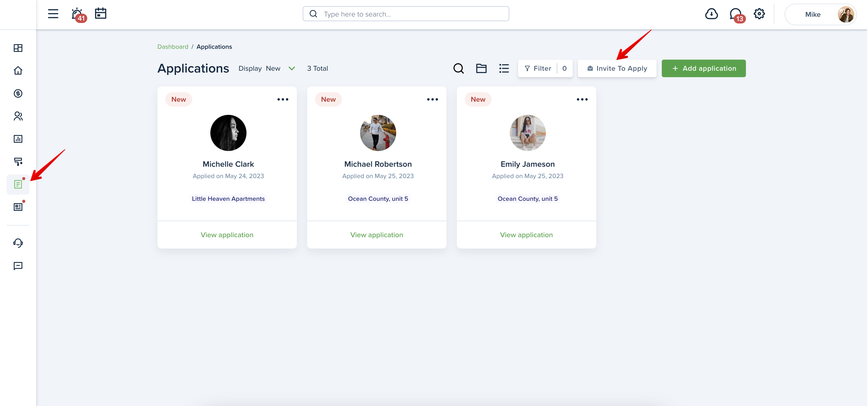Open the accounting dollar icon in the sidebar

click(18, 93)
